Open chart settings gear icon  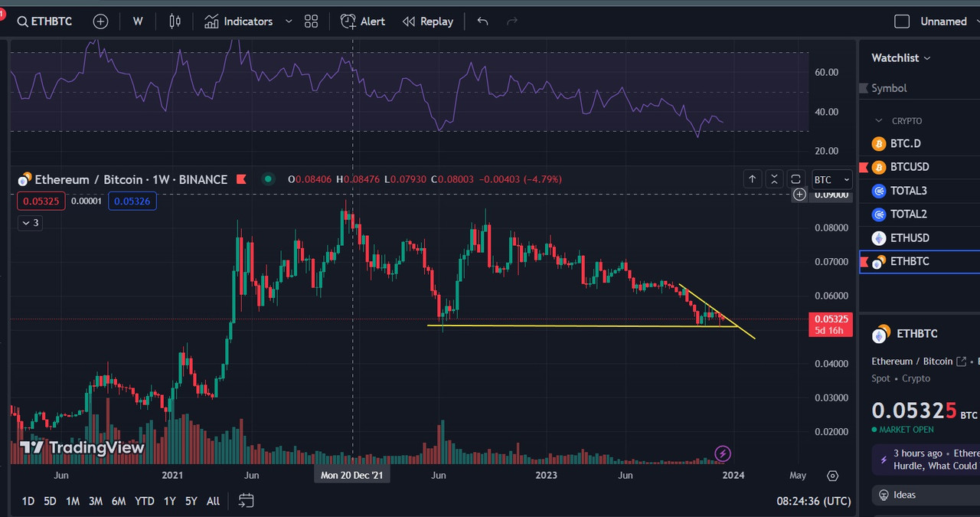tap(833, 476)
